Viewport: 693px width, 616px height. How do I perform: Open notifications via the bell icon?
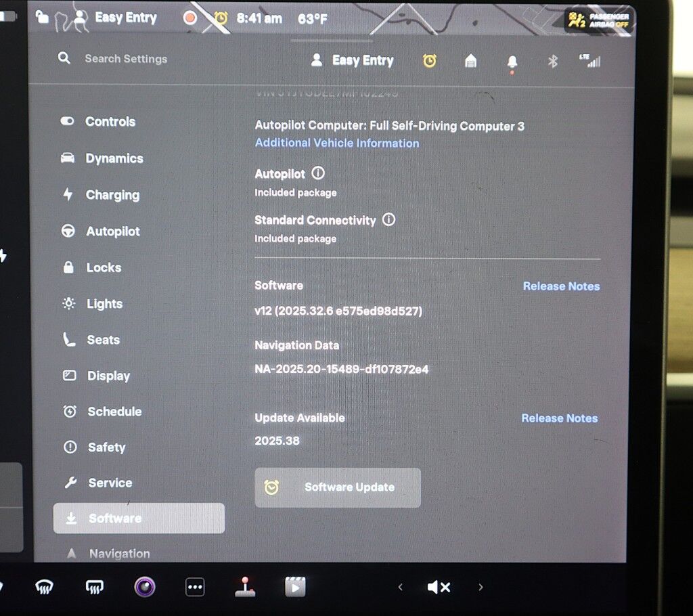[512, 61]
